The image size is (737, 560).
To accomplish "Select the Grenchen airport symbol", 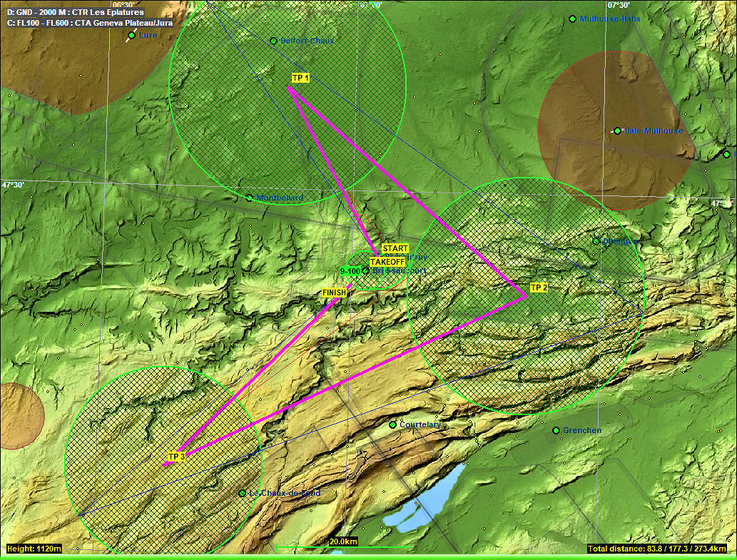I will tap(556, 430).
